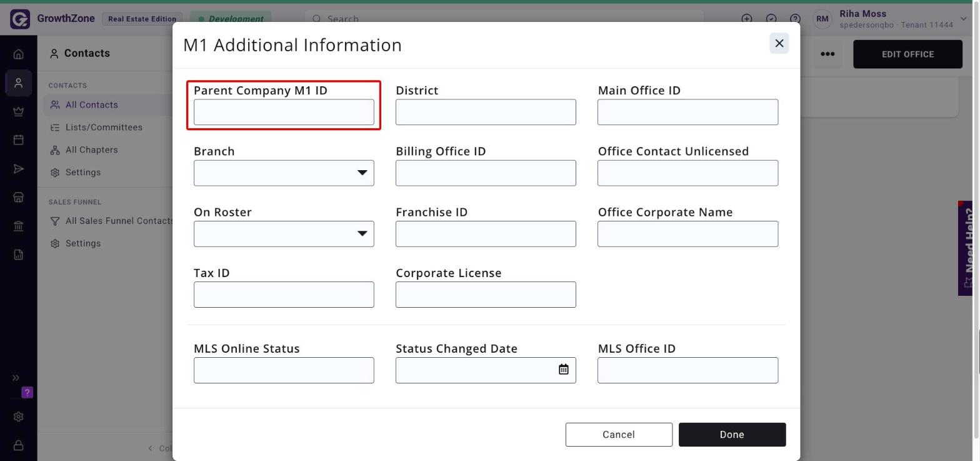Select the Contacts person icon in the left sidebar
This screenshot has height=461, width=980.
(x=19, y=83)
